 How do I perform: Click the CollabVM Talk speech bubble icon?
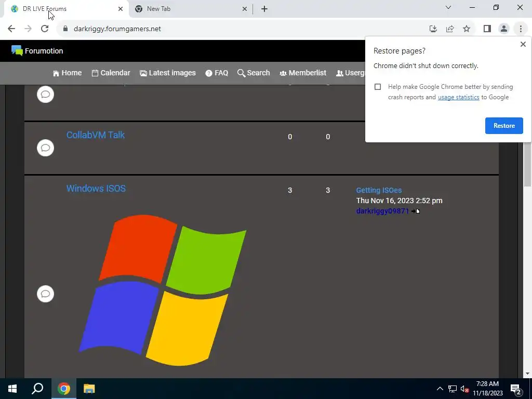[46, 148]
